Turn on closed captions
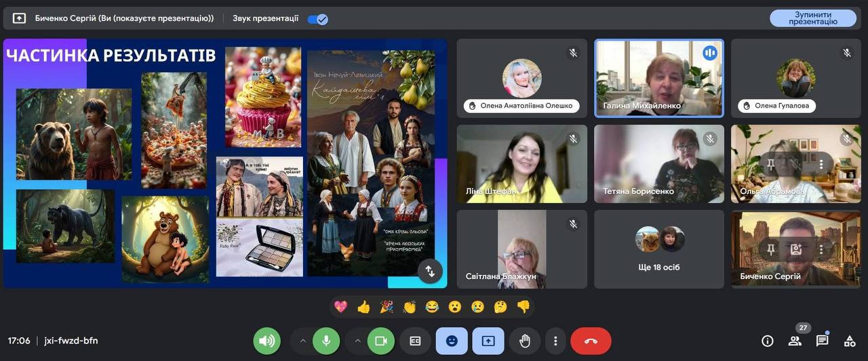 click(x=415, y=341)
